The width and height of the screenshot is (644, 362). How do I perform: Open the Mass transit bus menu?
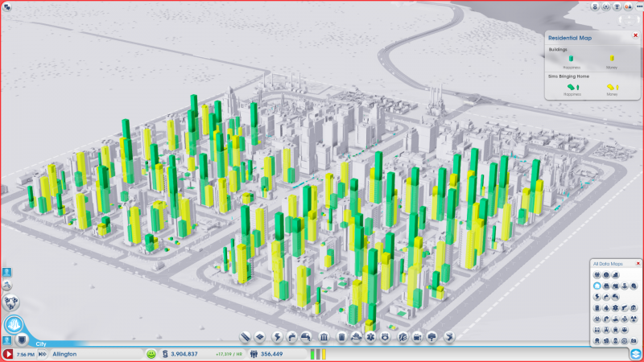tap(418, 336)
